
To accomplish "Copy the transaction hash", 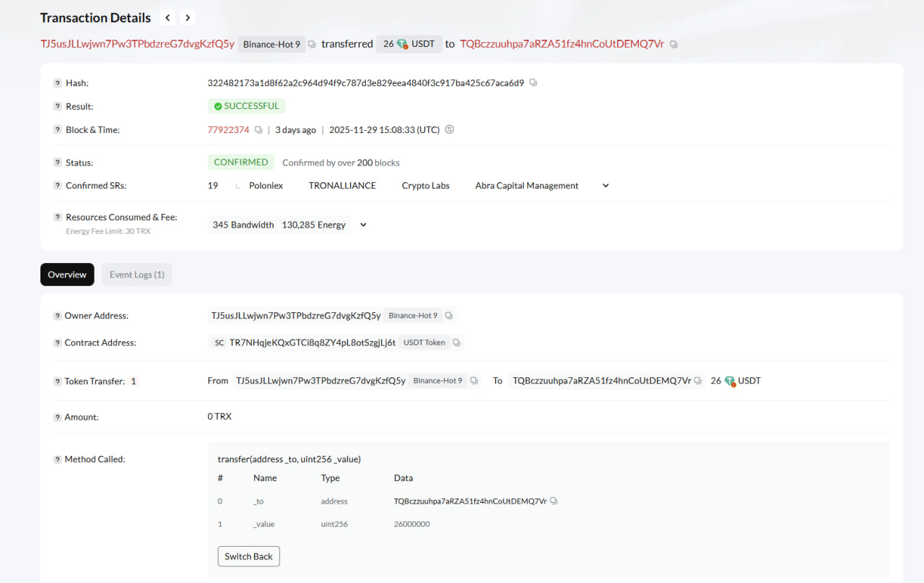I will pos(533,83).
